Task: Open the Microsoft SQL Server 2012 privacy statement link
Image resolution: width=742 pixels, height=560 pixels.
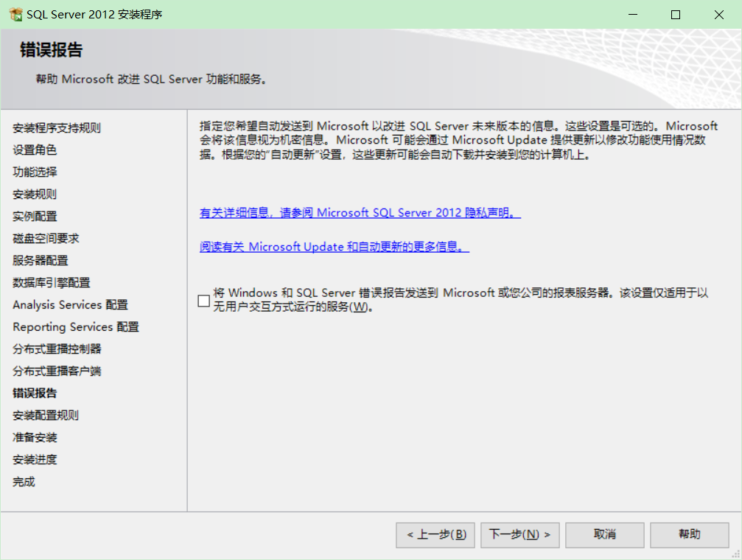Action: coord(360,212)
